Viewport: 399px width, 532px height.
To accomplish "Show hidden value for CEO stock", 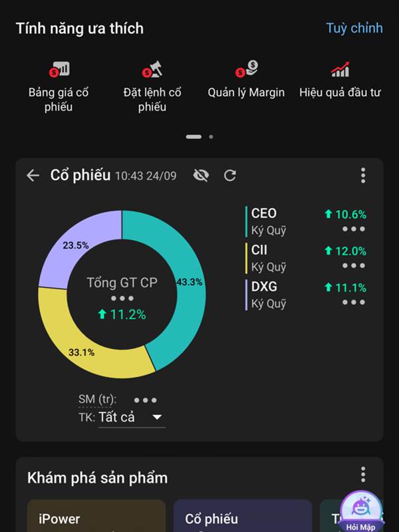I will [x=353, y=229].
